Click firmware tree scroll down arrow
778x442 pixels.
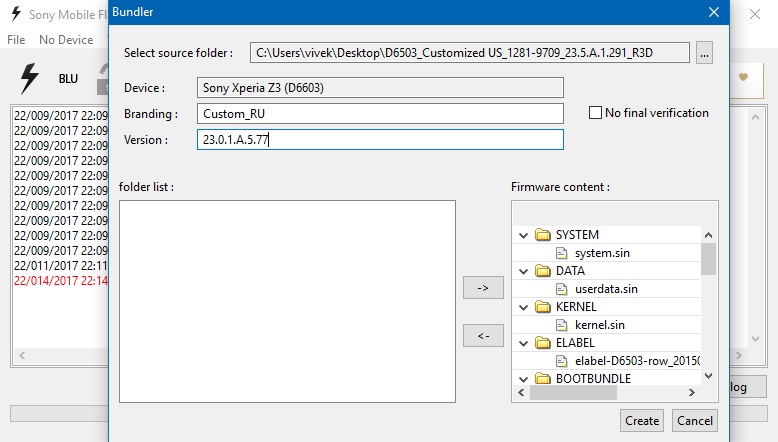708,376
